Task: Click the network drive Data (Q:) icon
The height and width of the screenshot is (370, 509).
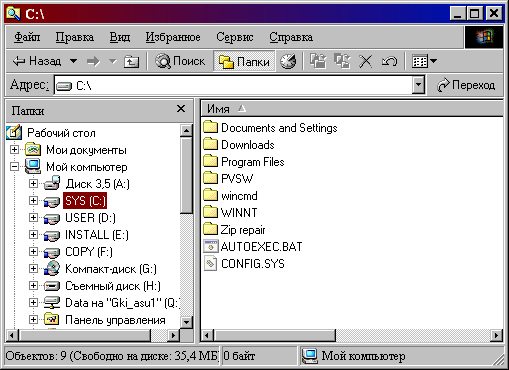Action: (x=52, y=303)
